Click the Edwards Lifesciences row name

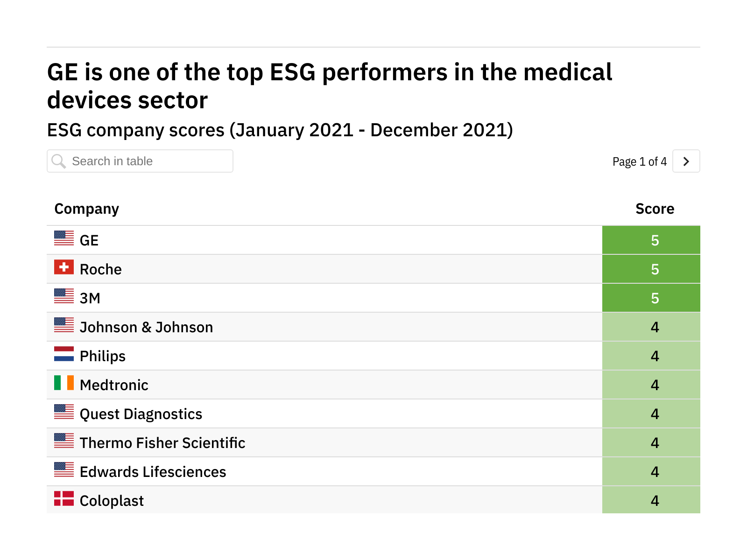153,472
